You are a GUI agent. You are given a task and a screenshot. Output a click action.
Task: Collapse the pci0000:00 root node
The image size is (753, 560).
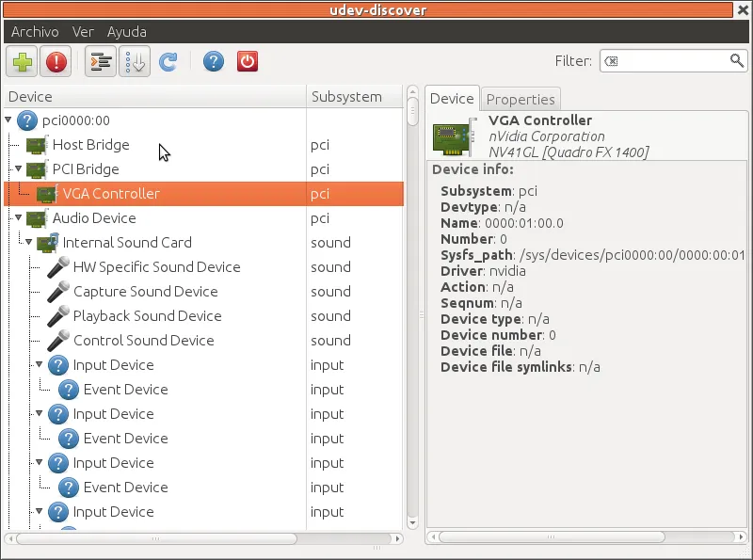(9, 120)
